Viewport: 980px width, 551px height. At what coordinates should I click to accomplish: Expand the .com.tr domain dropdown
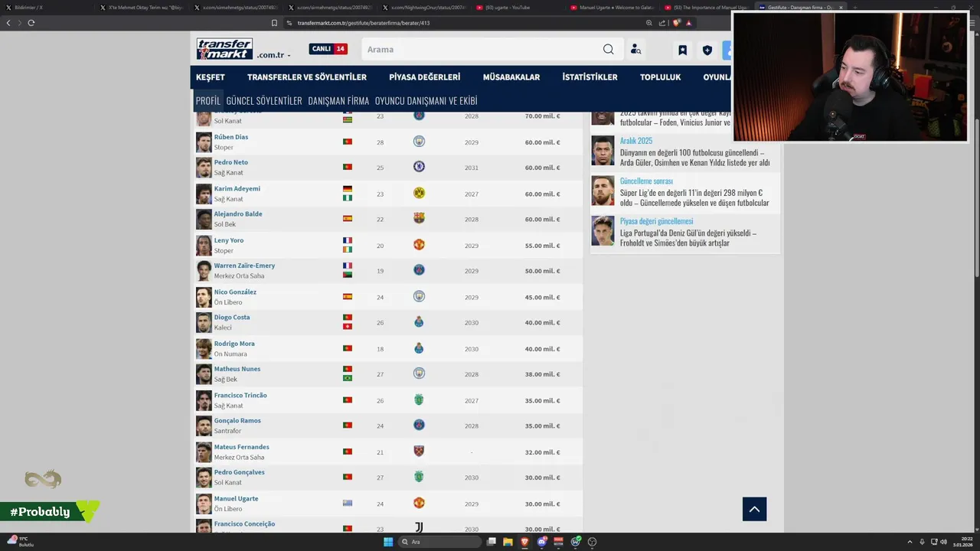(273, 55)
